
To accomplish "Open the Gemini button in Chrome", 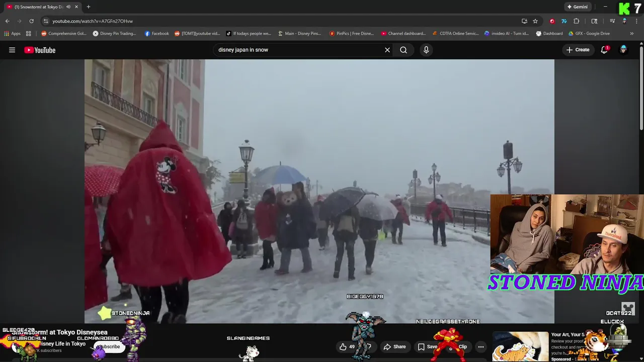I will (577, 7).
